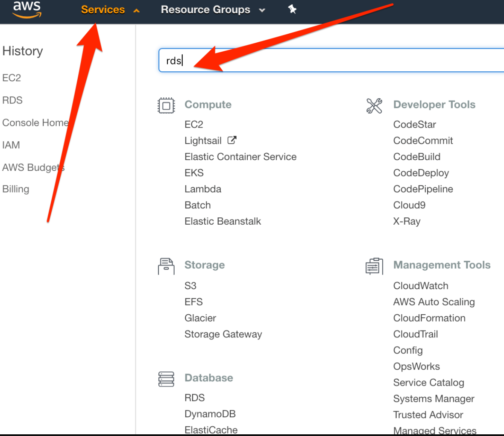Open Managed Services
This screenshot has height=436, width=504.
pos(434,430)
